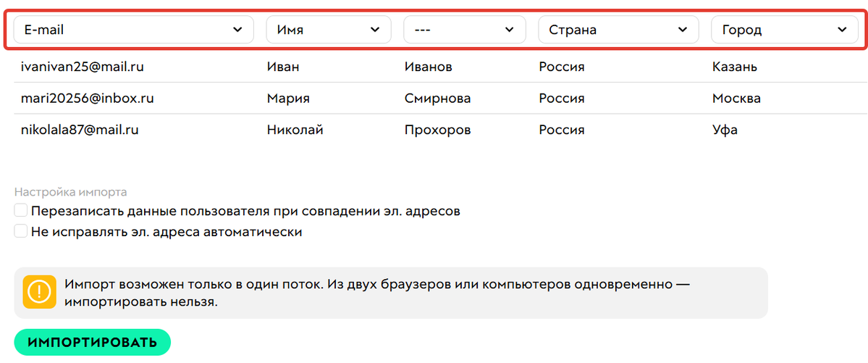Click the 'Настройка импорта' section label
The height and width of the screenshot is (363, 868).
[70, 192]
